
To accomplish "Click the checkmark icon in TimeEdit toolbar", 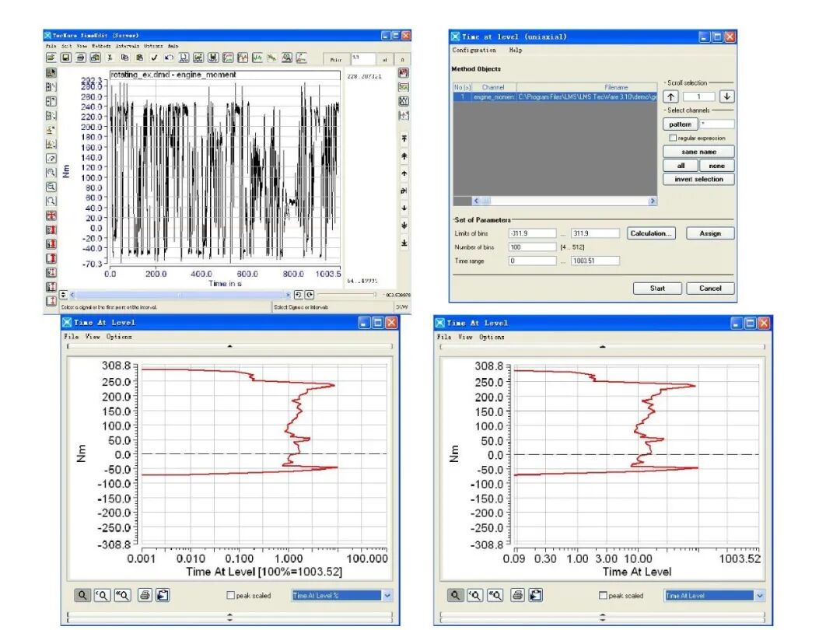I will pos(154,58).
